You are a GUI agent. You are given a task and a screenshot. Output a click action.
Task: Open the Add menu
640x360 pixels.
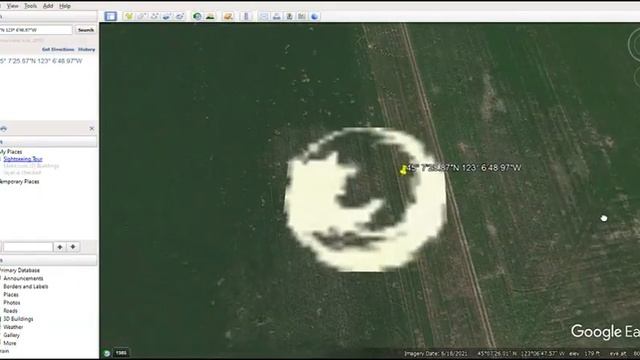[x=48, y=6]
